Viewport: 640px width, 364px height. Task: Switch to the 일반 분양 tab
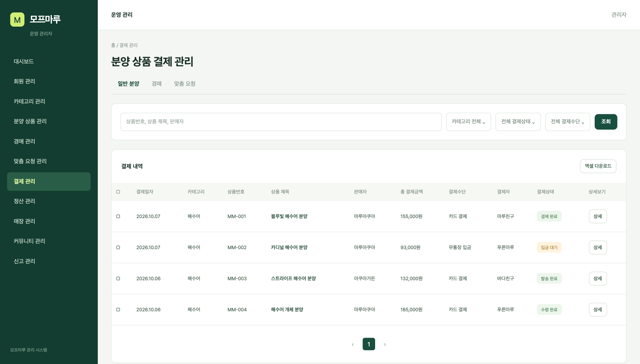click(x=128, y=84)
